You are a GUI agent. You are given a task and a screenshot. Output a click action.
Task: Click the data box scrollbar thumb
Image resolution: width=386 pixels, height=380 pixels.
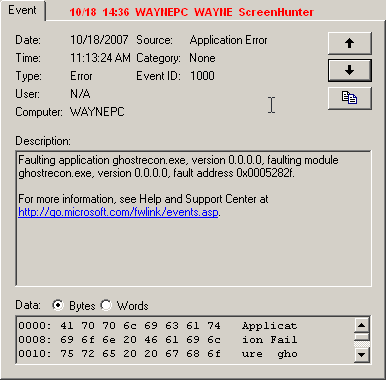point(362,336)
